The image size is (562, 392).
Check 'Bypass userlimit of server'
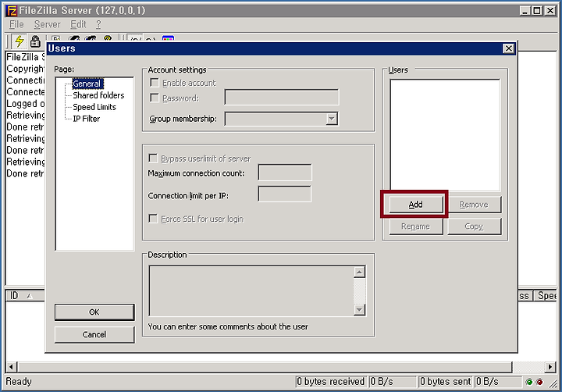click(153, 159)
